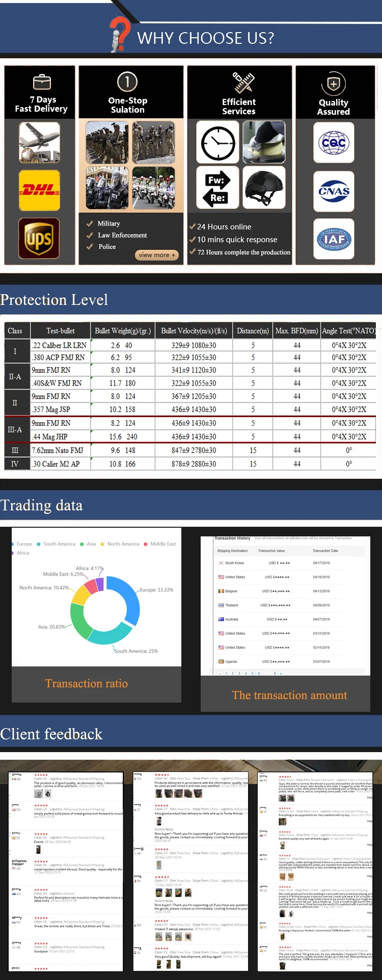This screenshot has width=382, height=980.
Task: Click the '.44 Mag JHP' cell
Action: pyautogui.click(x=61, y=436)
